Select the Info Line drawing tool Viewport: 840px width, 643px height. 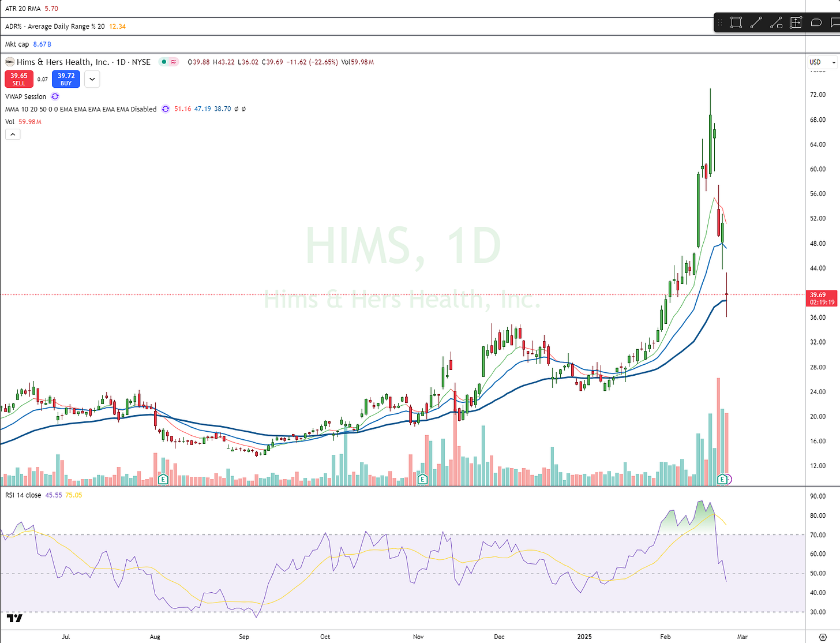pyautogui.click(x=776, y=23)
